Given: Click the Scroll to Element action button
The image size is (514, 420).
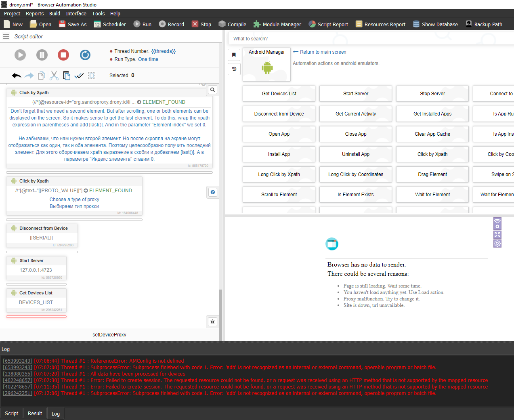Looking at the screenshot, I should point(279,195).
